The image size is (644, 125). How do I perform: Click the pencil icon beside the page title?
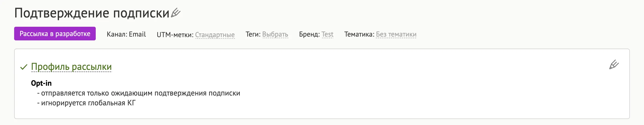[x=176, y=13]
